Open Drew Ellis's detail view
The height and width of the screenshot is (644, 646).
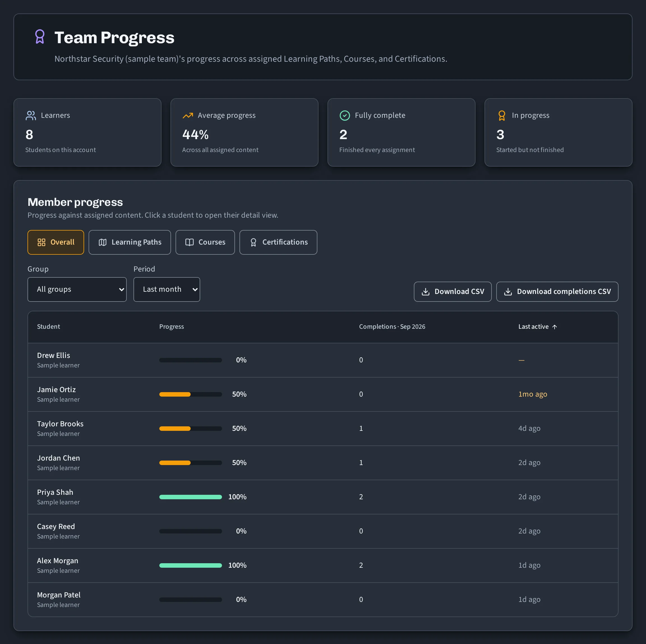[54, 355]
